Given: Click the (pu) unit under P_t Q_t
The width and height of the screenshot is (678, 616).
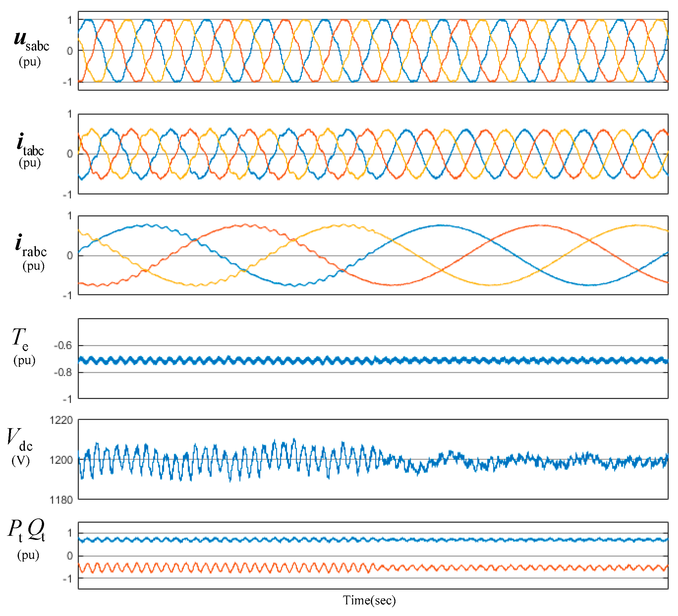Looking at the screenshot, I should [28, 555].
